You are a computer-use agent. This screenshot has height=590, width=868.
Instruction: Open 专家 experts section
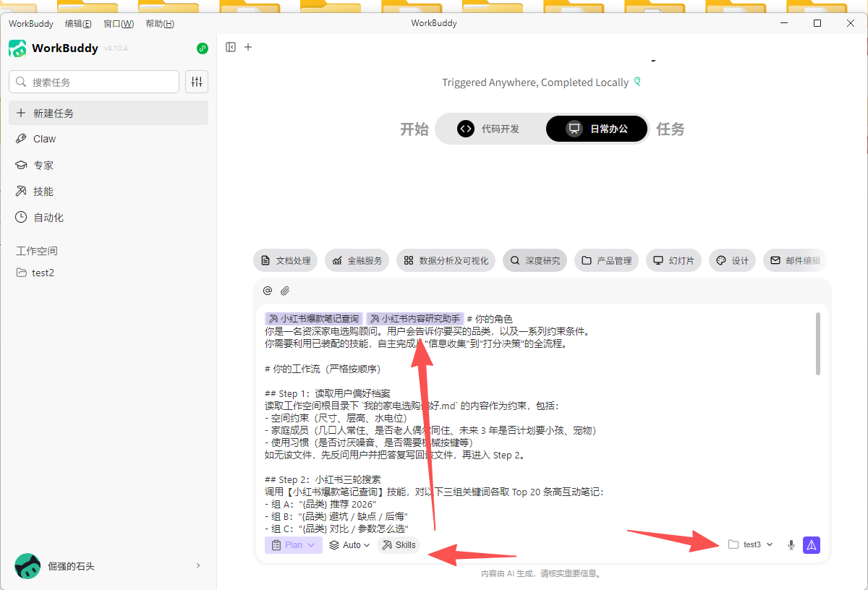click(109, 165)
